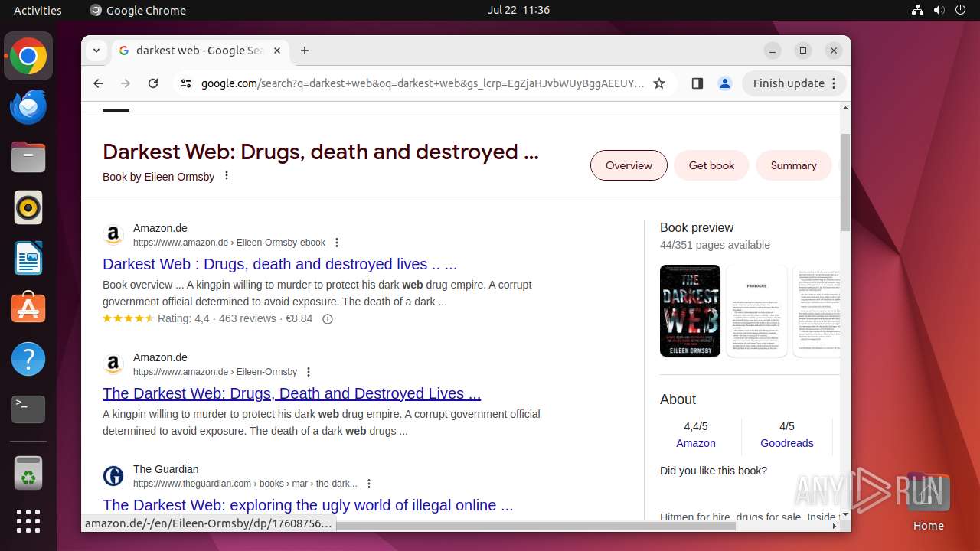
Task: Click the vertical page scrollbar
Action: [x=845, y=182]
